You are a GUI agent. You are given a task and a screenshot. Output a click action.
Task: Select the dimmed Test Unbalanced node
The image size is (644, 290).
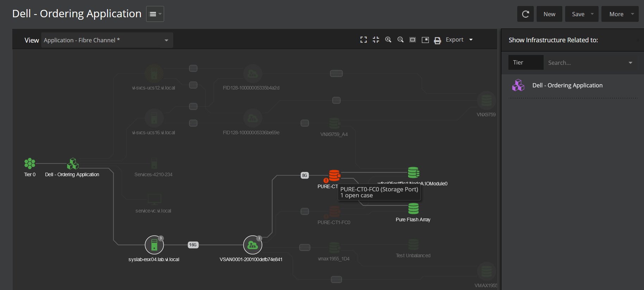pos(413,244)
